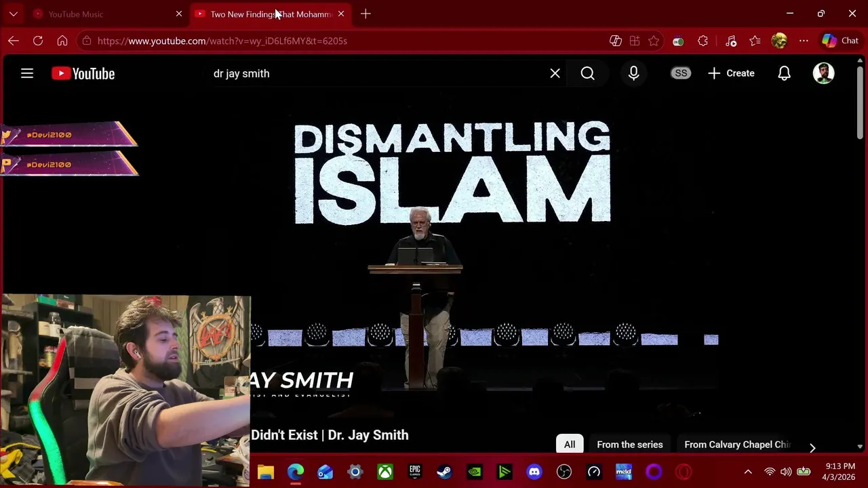Open the YouTube guide hamburger menu

pos(27,73)
